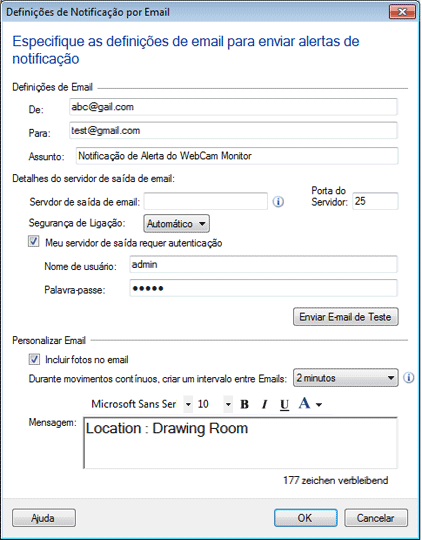The width and height of the screenshot is (422, 540).
Task: Toggle Underline formatting in message toolbar
Action: [284, 404]
